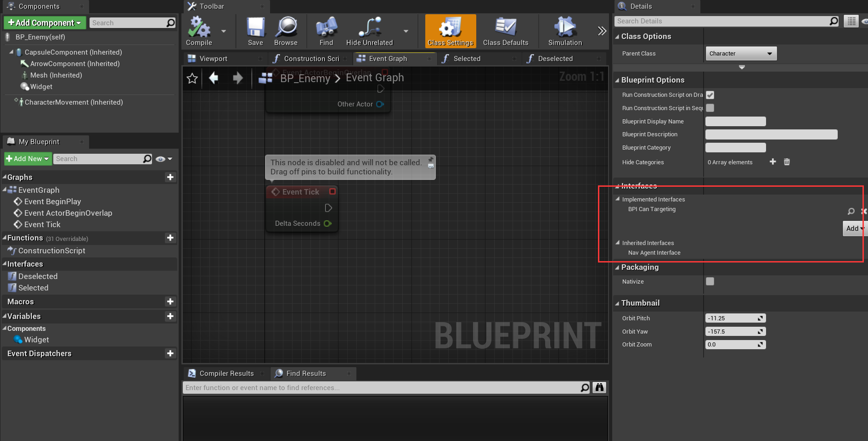Screen dimensions: 868x441
Task: Toggle Run Construction Script on Drag
Action: pyautogui.click(x=710, y=95)
